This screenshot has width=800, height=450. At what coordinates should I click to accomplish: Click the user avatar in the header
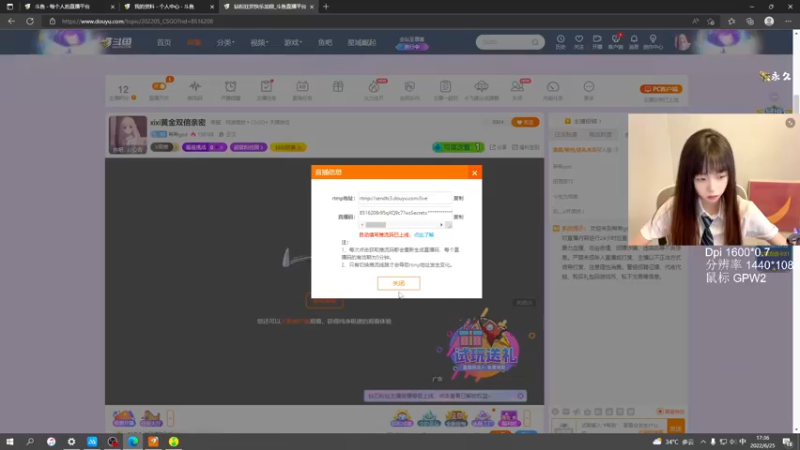pyautogui.click(x=682, y=42)
